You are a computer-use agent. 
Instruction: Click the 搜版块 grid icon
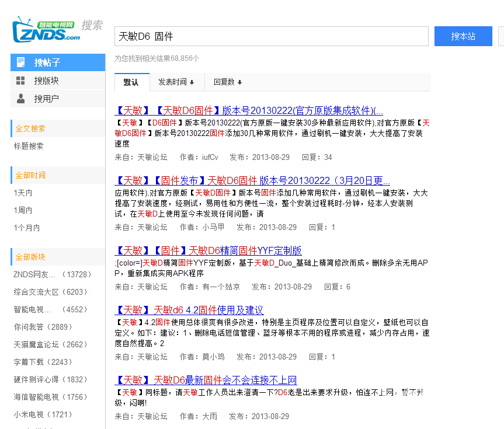20,81
